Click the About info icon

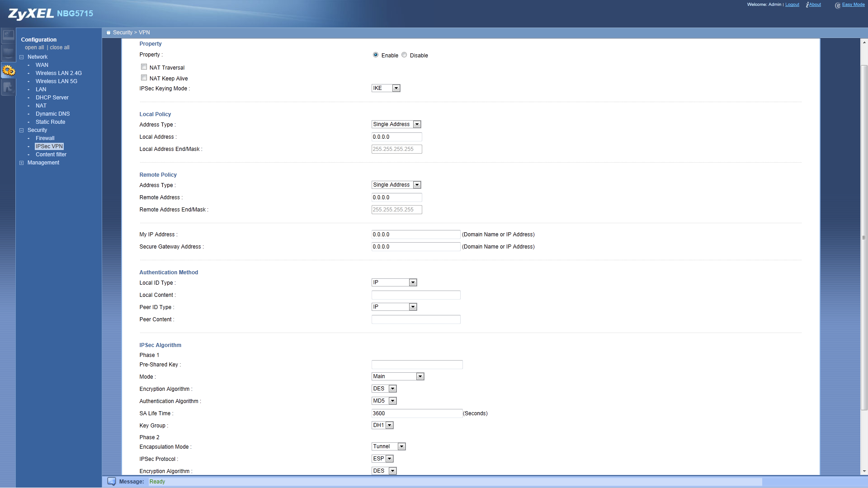(807, 5)
